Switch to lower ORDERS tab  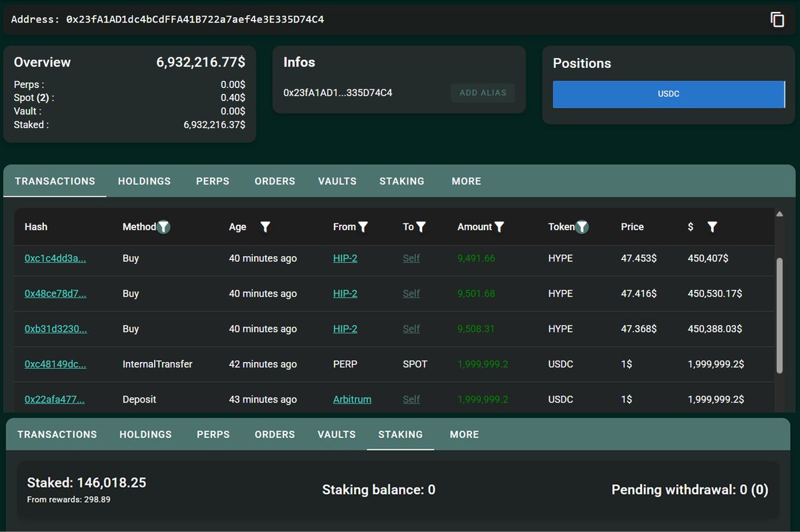(x=275, y=435)
